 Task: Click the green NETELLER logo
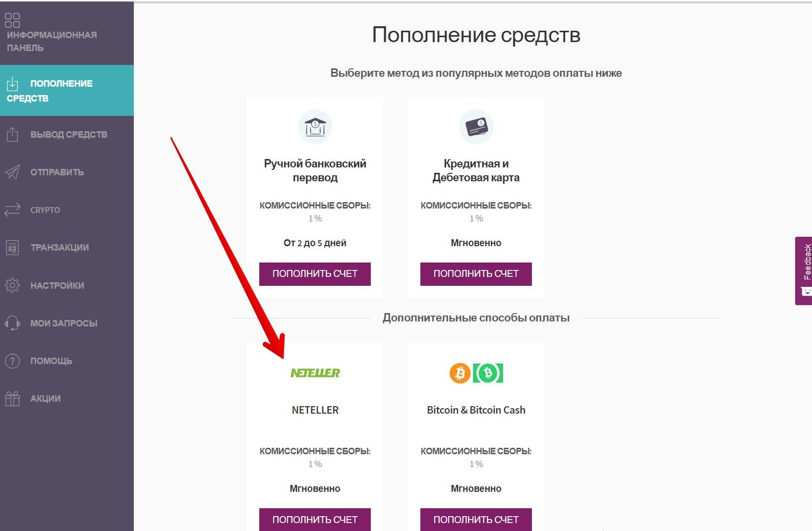(x=315, y=373)
